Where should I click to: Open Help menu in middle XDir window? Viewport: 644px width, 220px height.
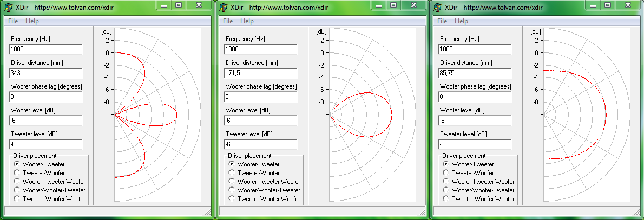tap(247, 21)
